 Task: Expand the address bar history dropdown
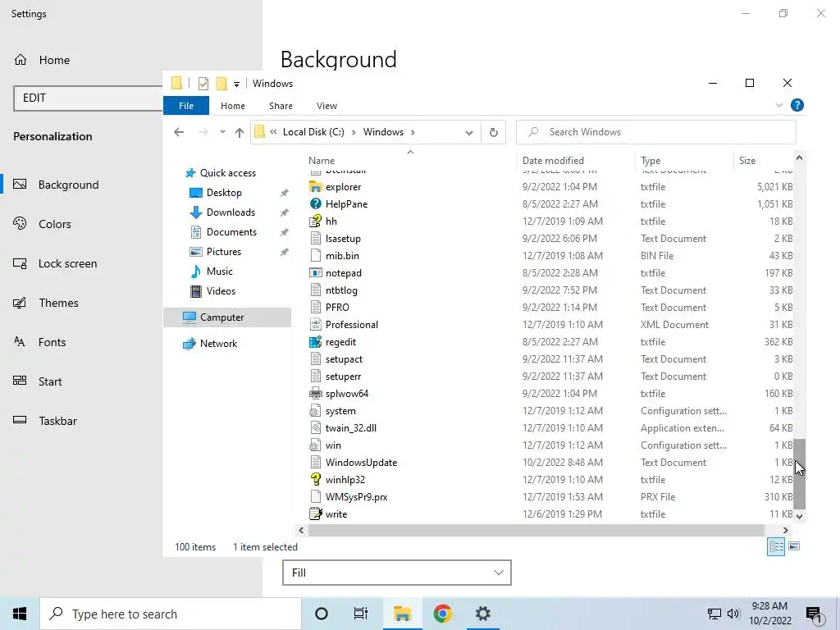469,133
